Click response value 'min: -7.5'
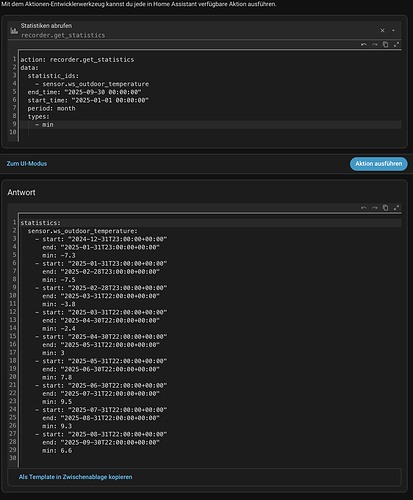This screenshot has width=413, height=500. click(x=59, y=280)
